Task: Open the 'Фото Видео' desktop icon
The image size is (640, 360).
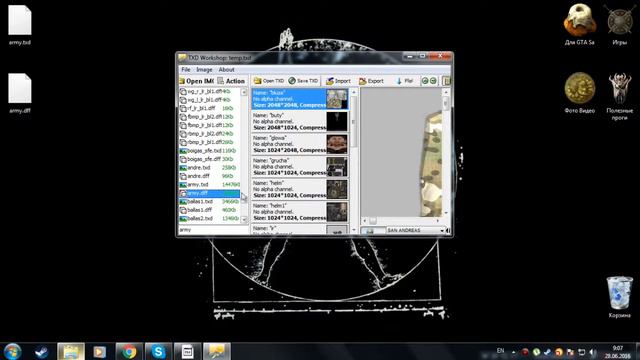Action: pyautogui.click(x=579, y=93)
